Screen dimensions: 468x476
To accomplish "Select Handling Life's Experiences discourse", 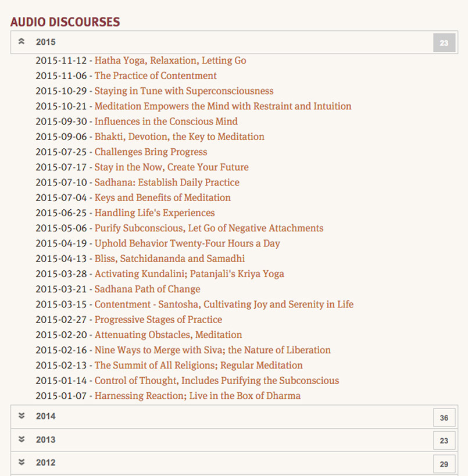I will (x=155, y=213).
